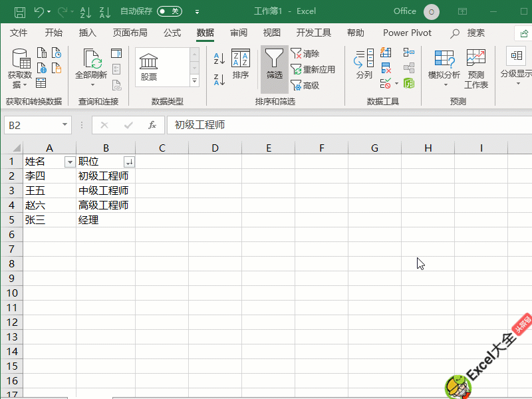
Task: Sort ascending A to Z in ribbon
Action: 219,59
